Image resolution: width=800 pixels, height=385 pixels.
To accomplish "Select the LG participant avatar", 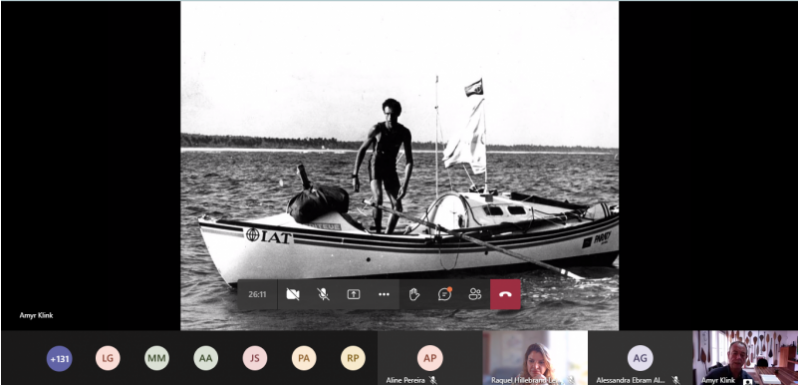I will (108, 358).
